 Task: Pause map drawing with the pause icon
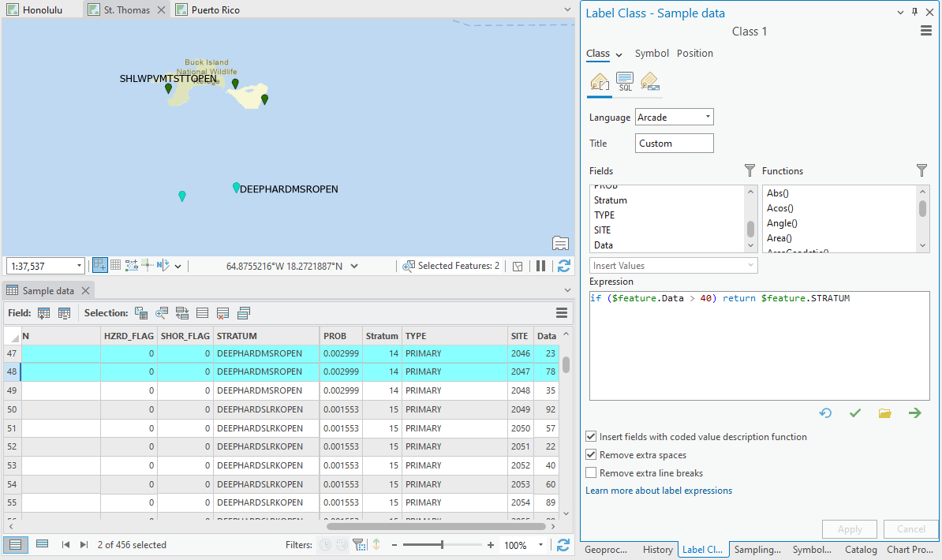tap(540, 266)
